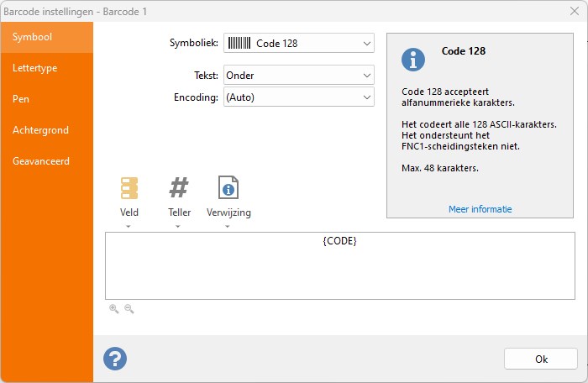This screenshot has width=588, height=383.
Task: Zoom in on the barcode content preview
Action: (x=114, y=309)
